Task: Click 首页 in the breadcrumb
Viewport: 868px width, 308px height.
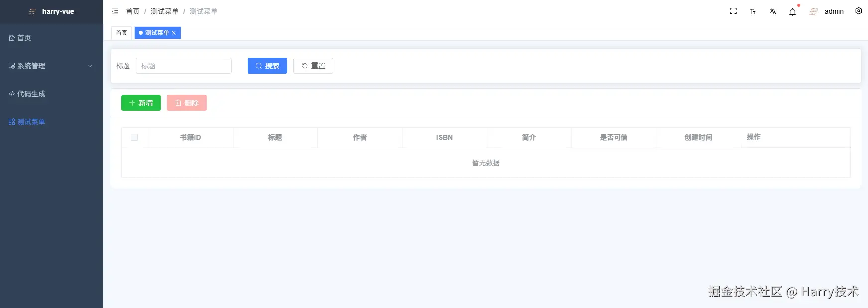Action: pyautogui.click(x=133, y=11)
